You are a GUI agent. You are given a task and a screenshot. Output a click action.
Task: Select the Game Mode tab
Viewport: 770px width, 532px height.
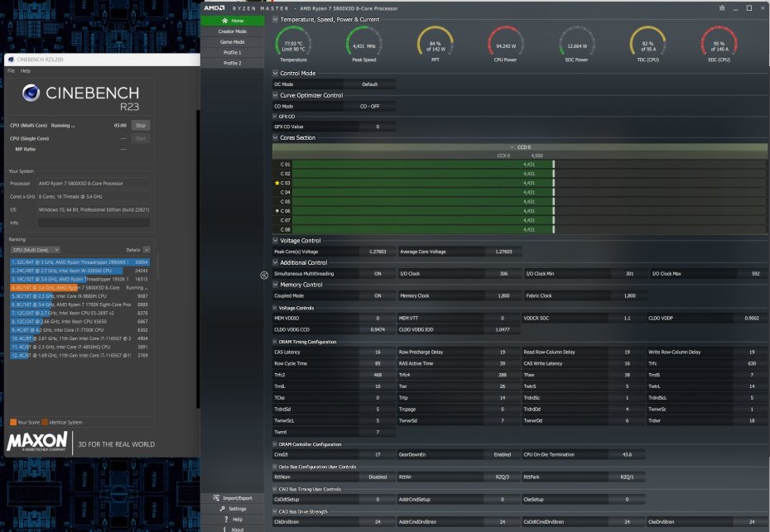point(232,41)
